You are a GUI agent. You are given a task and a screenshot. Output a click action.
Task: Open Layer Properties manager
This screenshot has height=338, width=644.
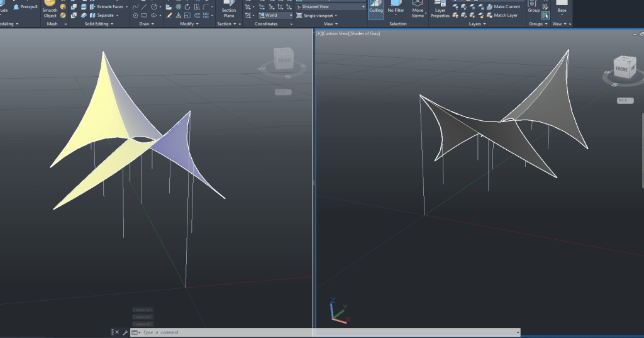tap(440, 9)
